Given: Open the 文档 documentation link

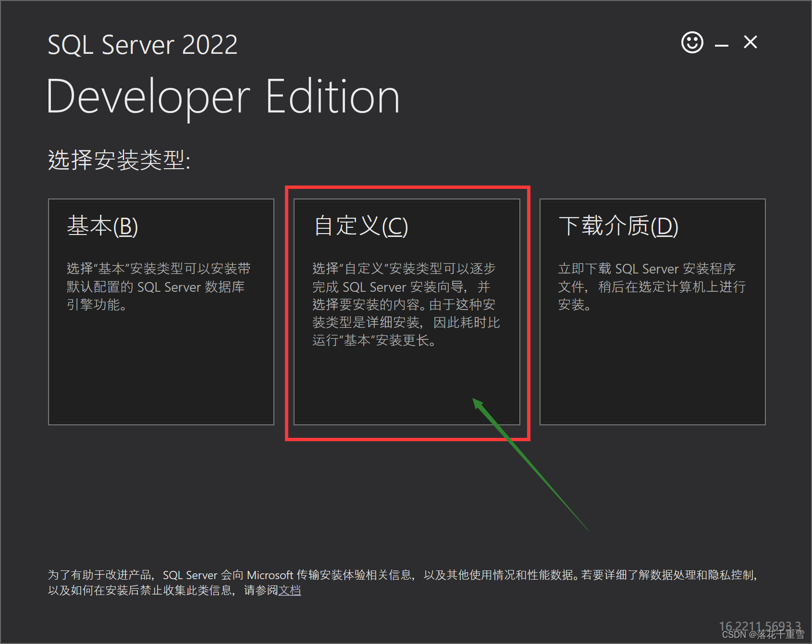Looking at the screenshot, I should coord(290,590).
